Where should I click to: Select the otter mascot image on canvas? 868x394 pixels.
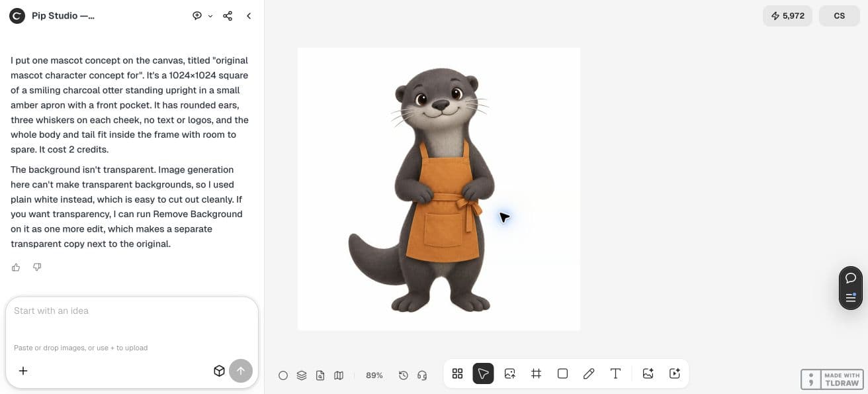pos(439,189)
